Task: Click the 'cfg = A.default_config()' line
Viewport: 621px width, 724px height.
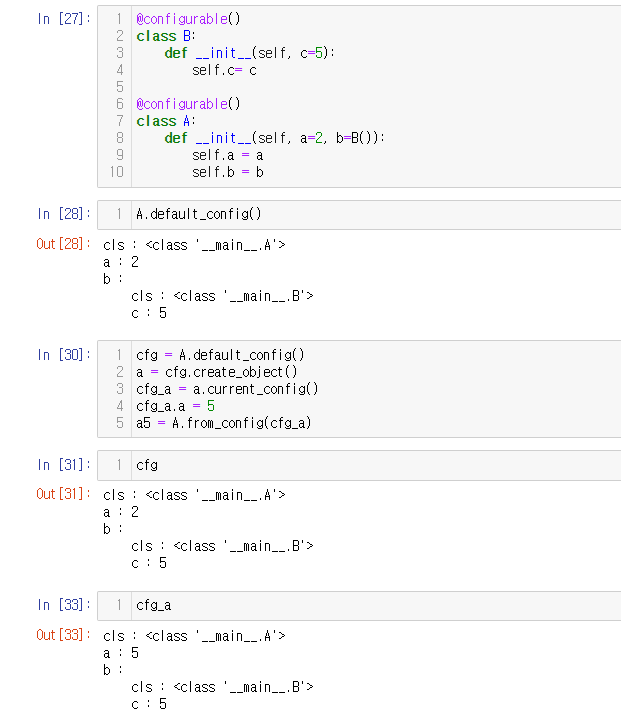Action: point(220,355)
